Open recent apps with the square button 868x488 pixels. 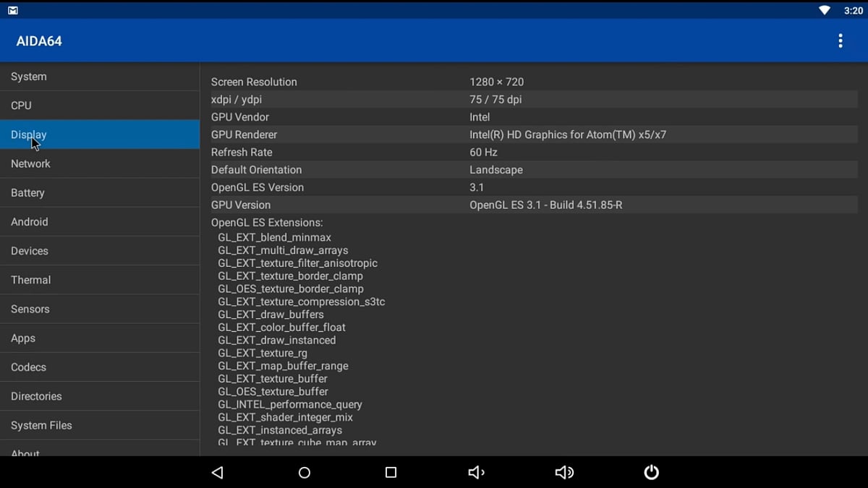391,472
